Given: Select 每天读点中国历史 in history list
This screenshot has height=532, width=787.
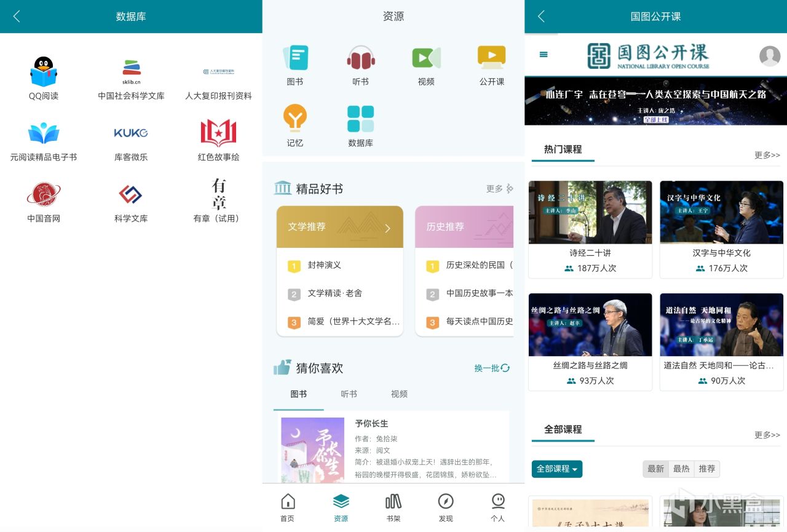Looking at the screenshot, I should click(480, 322).
